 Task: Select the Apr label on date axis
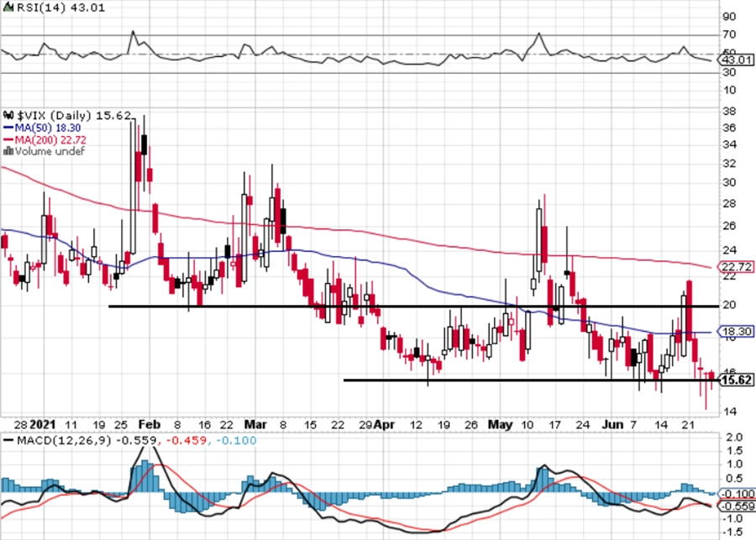tap(384, 425)
